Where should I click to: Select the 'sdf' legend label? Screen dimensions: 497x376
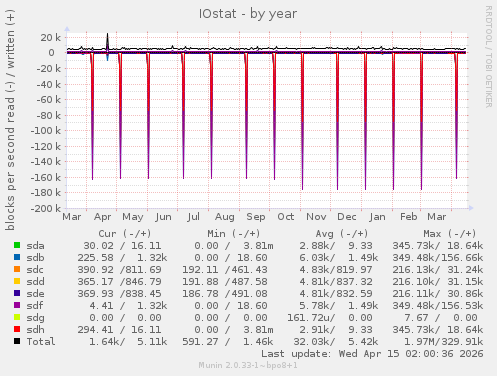coord(35,306)
